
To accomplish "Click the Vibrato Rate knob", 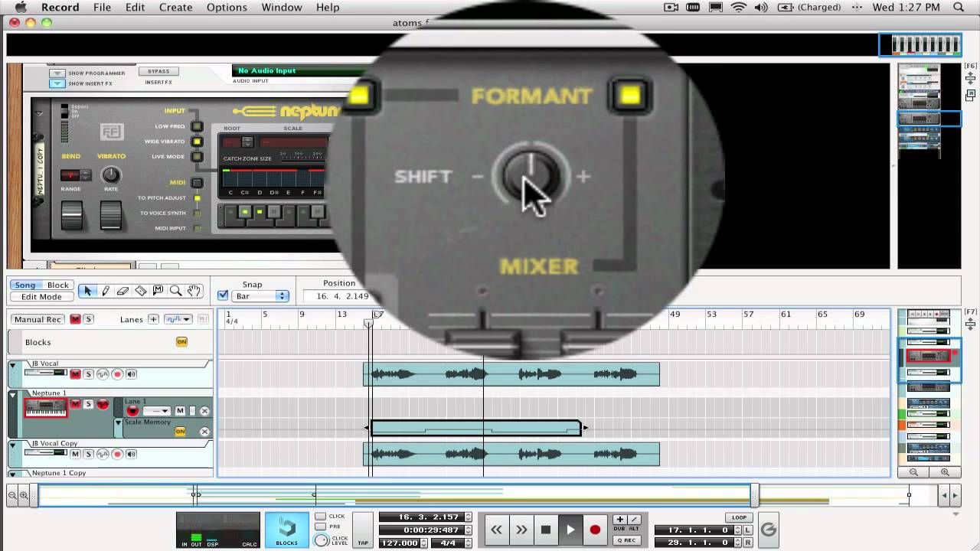I will click(x=112, y=174).
